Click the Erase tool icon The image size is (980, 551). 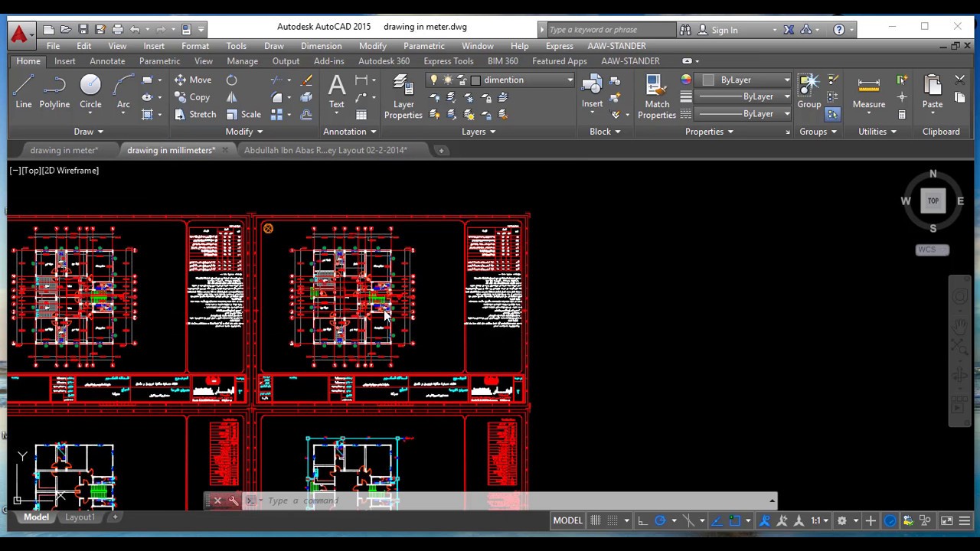pos(306,80)
